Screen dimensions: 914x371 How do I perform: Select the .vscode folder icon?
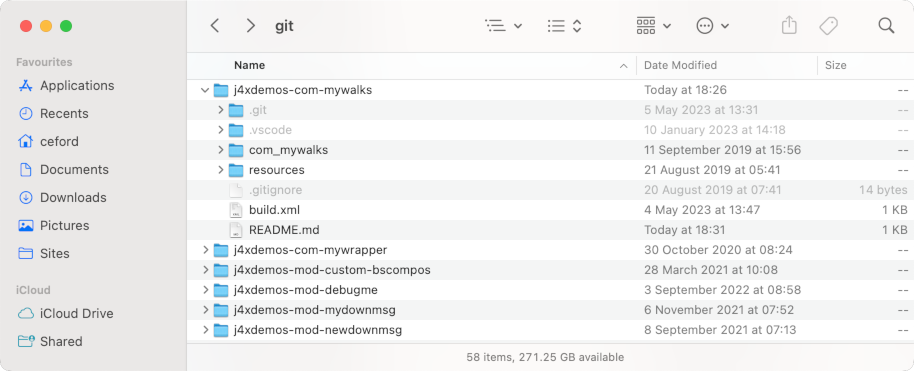click(235, 130)
